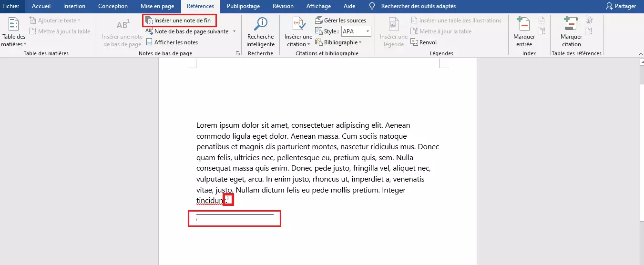
Task: Click the Renvoi button
Action: 424,42
